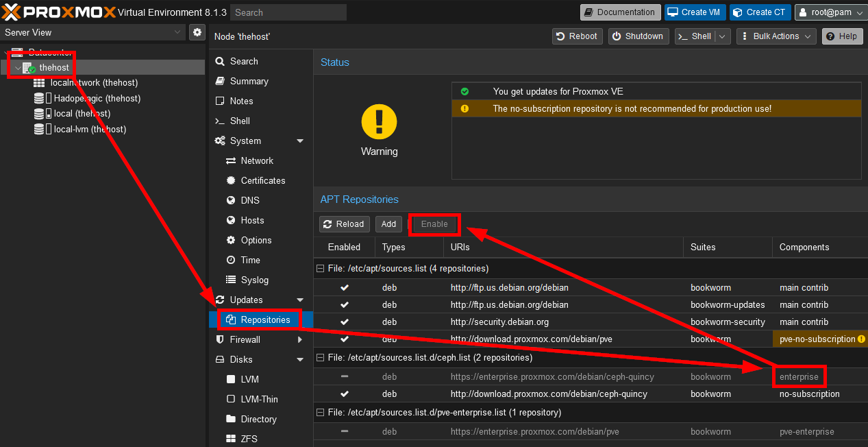Toggle disabled state of pve-enterprise repository row
The height and width of the screenshot is (447, 868).
345,431
